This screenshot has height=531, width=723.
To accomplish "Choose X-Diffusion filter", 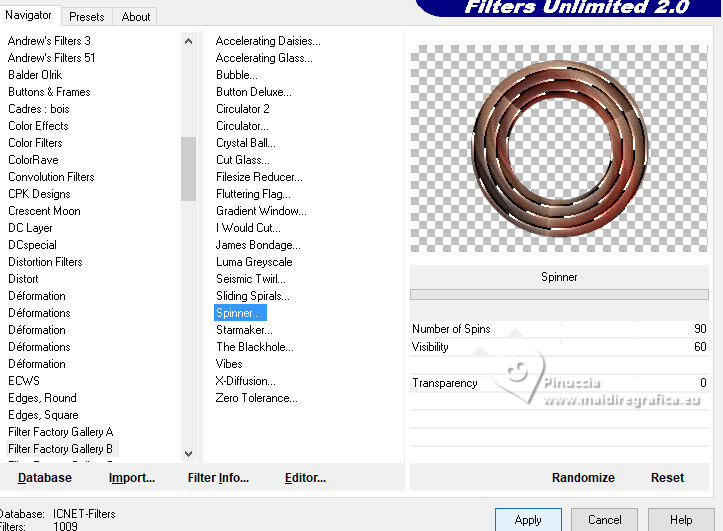I will [245, 381].
